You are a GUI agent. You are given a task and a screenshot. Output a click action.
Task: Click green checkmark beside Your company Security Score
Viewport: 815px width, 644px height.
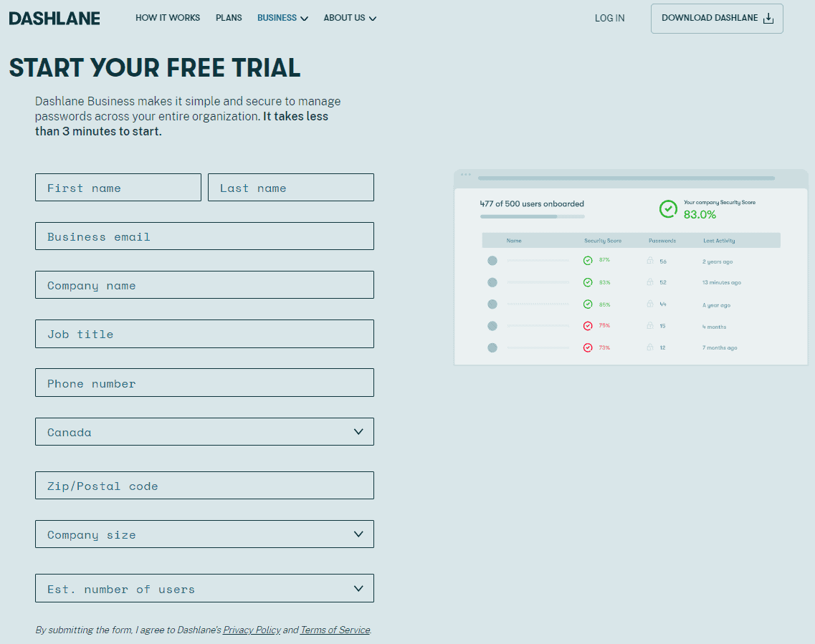pos(669,209)
